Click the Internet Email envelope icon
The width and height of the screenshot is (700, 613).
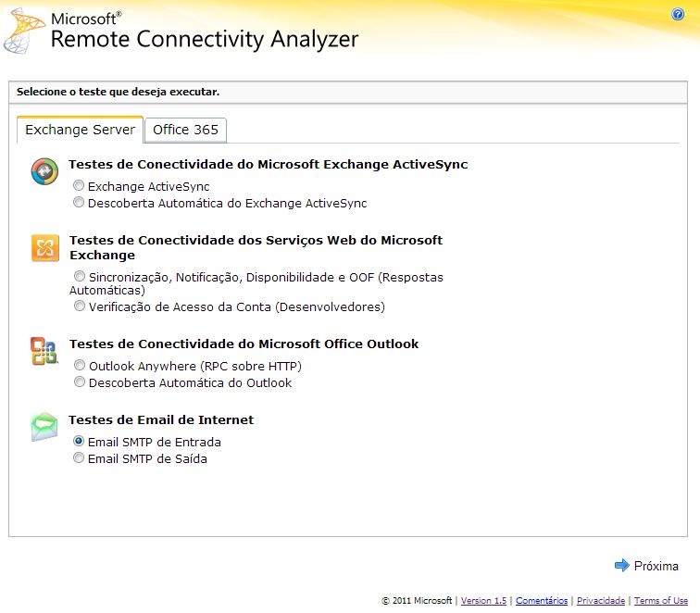[x=44, y=427]
